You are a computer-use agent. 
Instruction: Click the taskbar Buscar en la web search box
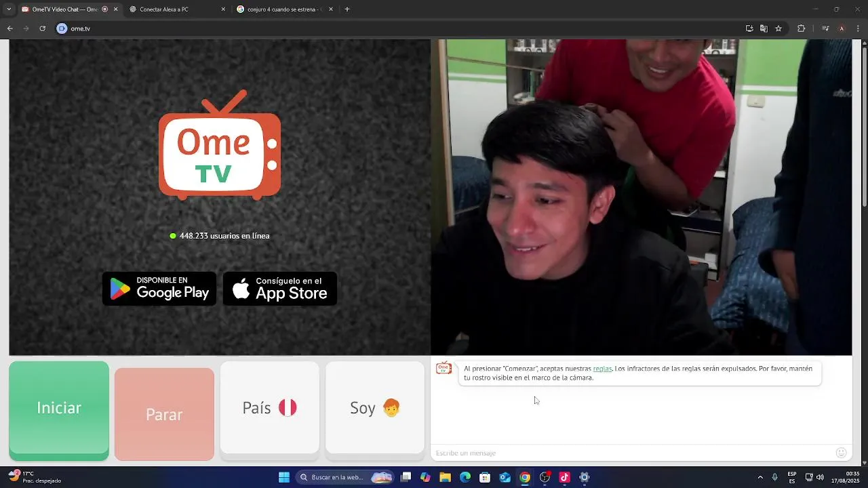(x=345, y=477)
